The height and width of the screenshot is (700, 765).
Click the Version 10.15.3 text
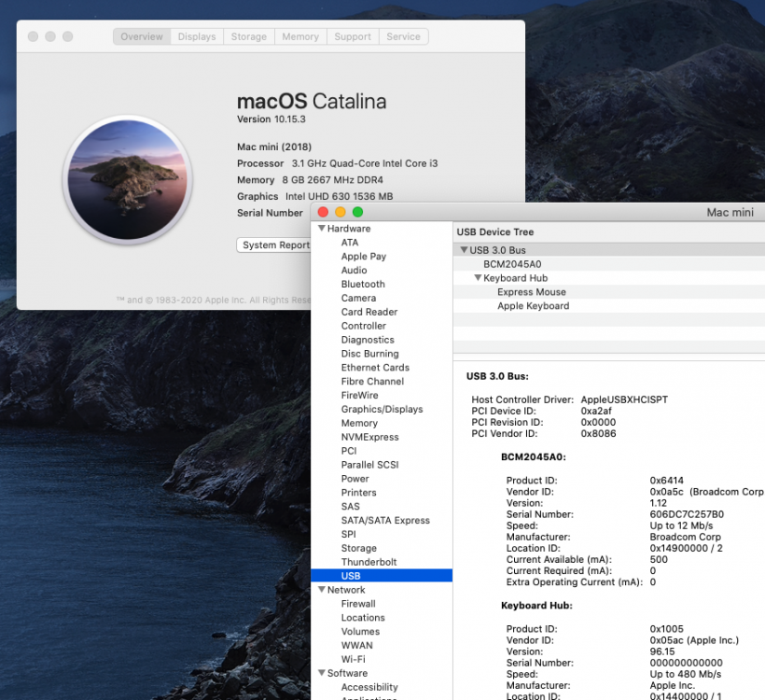tap(271, 119)
